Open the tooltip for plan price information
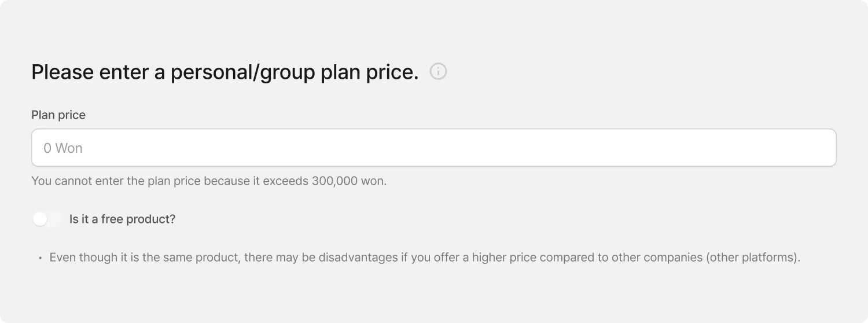Viewport: 868px width, 323px height. coord(438,72)
